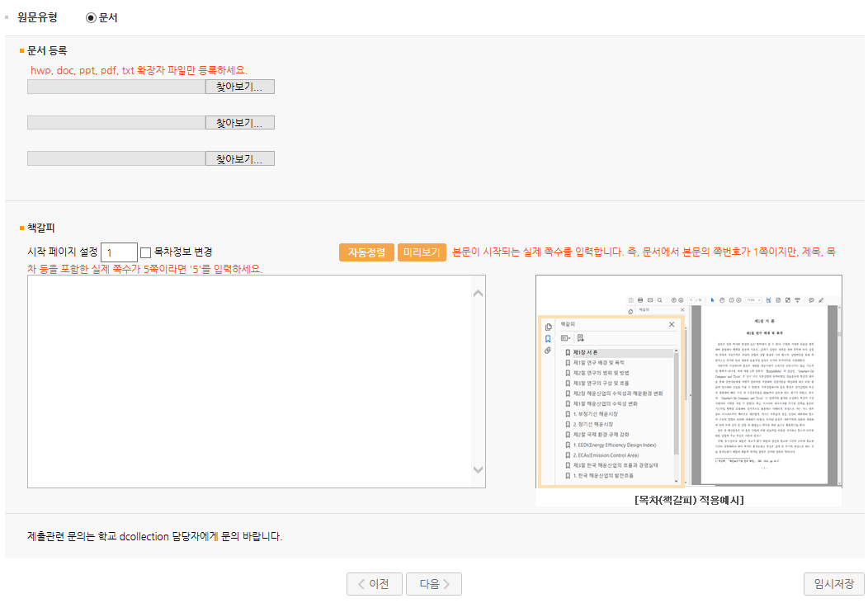Save draft with the 임시저장 button

tap(833, 584)
